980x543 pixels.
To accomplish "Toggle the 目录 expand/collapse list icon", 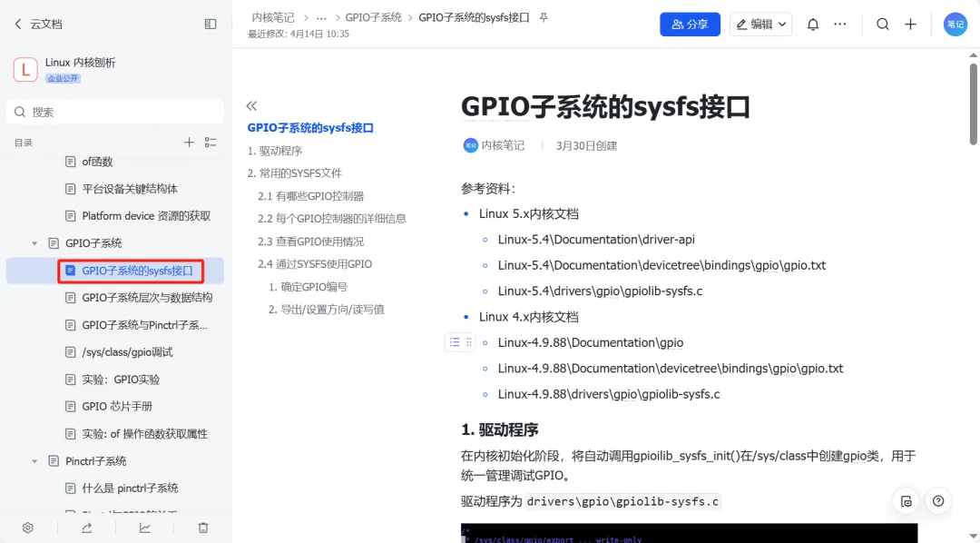I will click(x=211, y=143).
